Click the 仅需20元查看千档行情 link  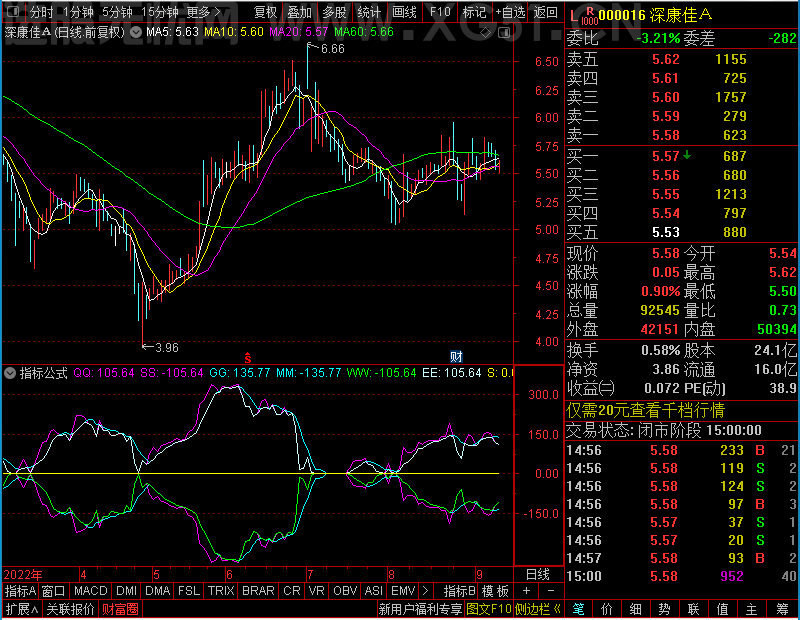tap(645, 410)
